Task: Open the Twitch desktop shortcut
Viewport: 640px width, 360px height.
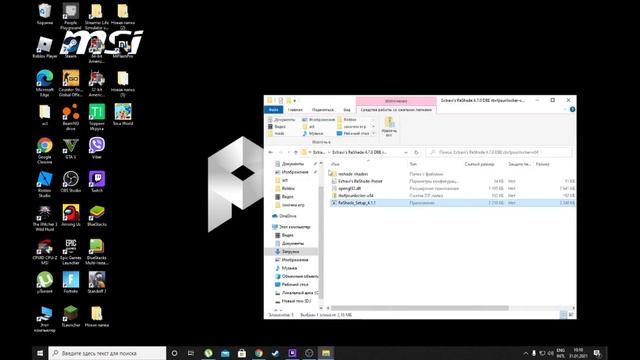Action: [97, 182]
